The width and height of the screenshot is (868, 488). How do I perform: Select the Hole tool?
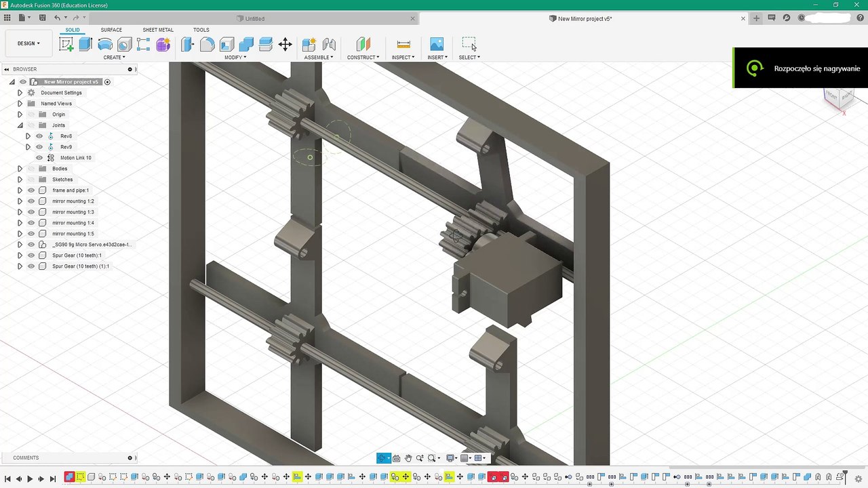click(124, 45)
